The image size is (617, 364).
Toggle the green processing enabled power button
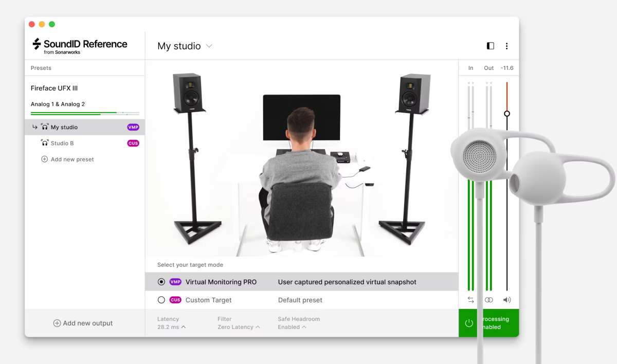(469, 323)
